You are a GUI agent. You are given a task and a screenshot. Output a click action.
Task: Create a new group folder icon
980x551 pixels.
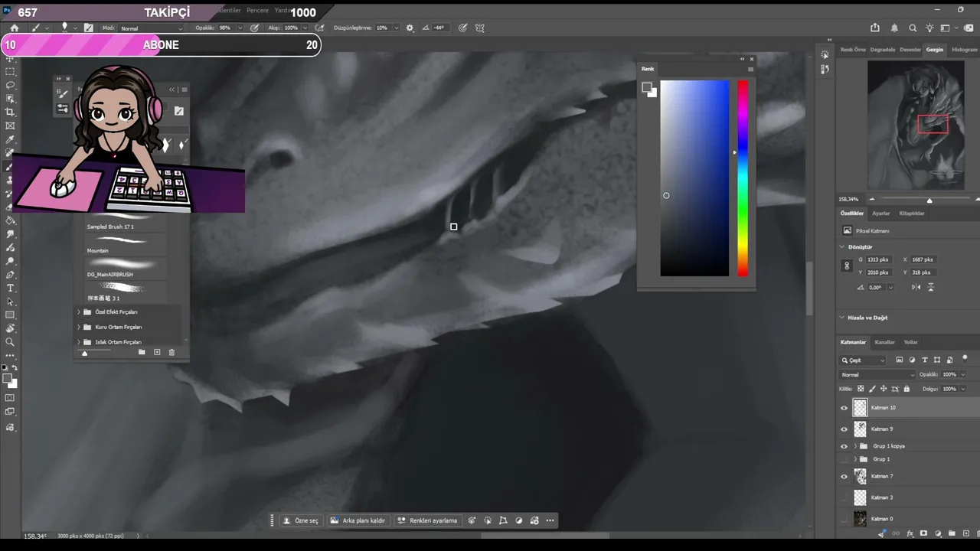pyautogui.click(x=951, y=533)
